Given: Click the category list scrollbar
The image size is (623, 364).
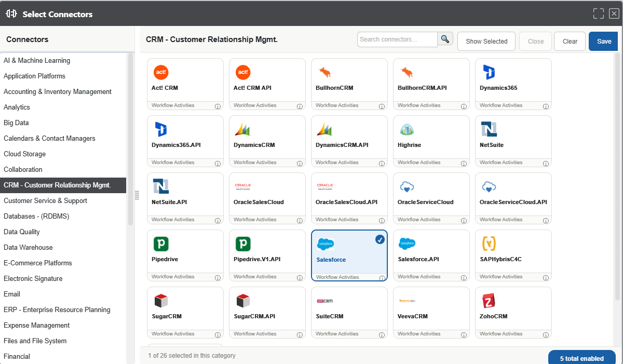Looking at the screenshot, I should tap(130, 139).
